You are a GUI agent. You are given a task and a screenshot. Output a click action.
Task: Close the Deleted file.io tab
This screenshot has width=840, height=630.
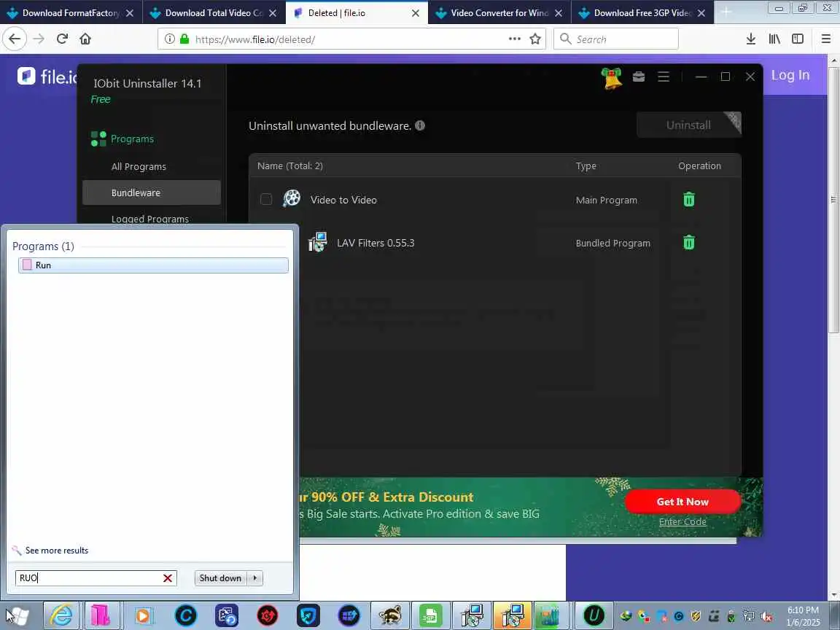(415, 13)
